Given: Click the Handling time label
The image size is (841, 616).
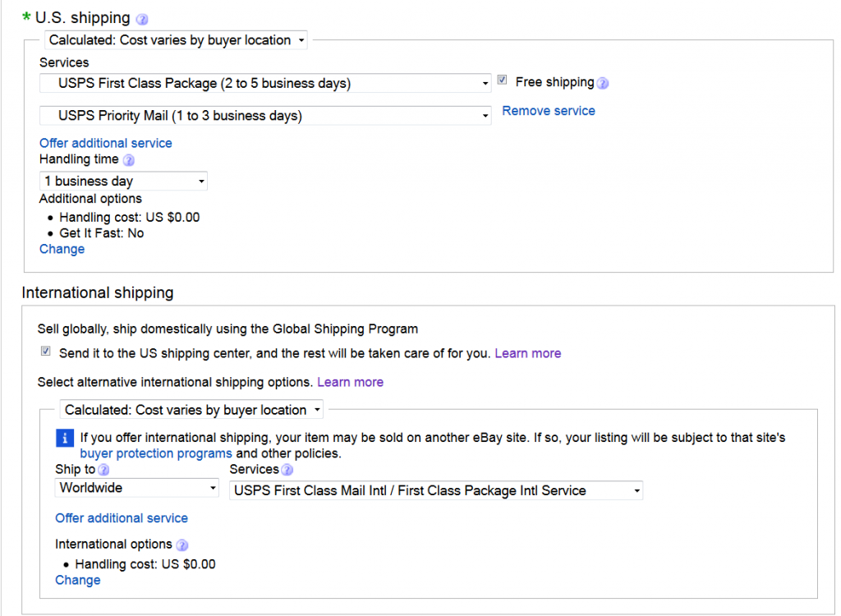Looking at the screenshot, I should click(x=79, y=159).
